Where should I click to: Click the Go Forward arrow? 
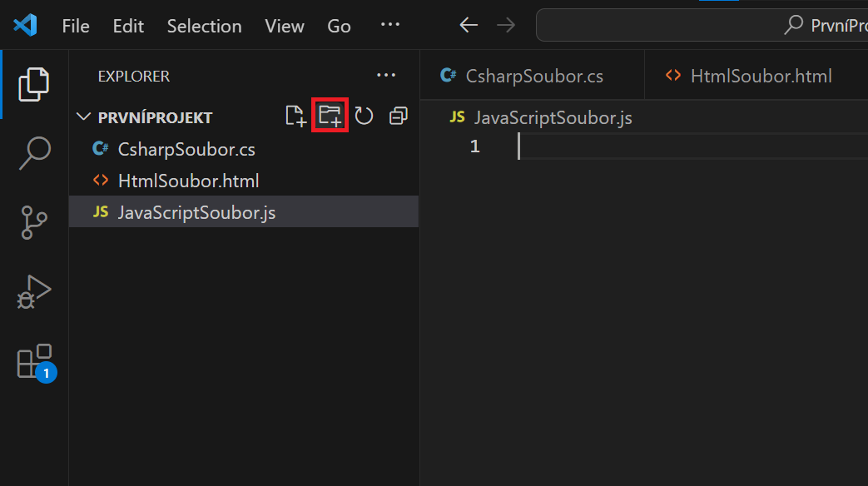(506, 25)
